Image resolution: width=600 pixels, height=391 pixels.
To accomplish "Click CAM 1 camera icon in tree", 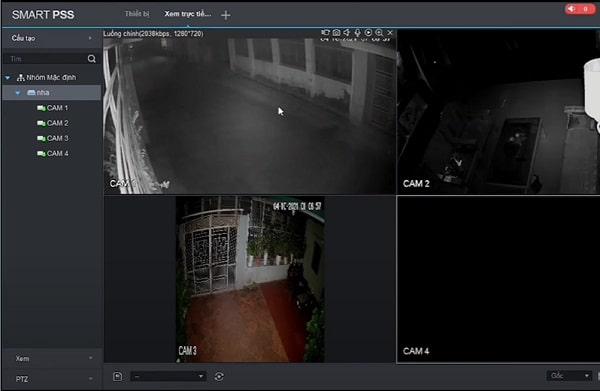I will (41, 108).
